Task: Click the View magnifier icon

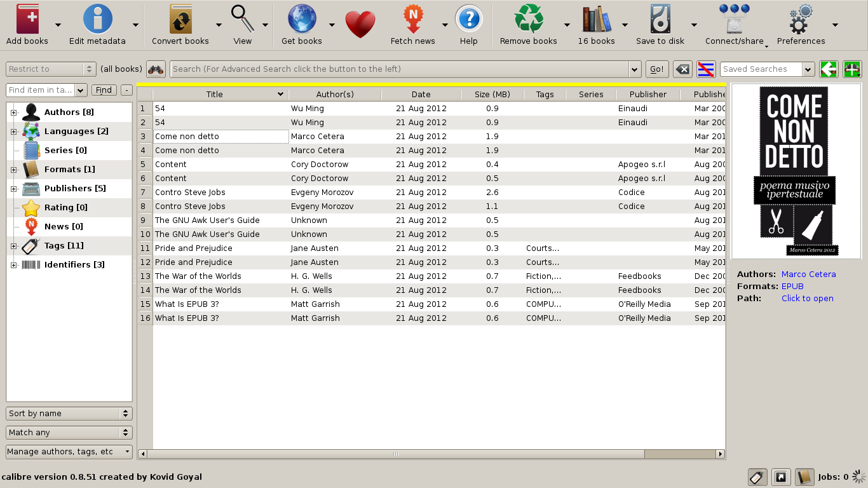Action: (243, 19)
